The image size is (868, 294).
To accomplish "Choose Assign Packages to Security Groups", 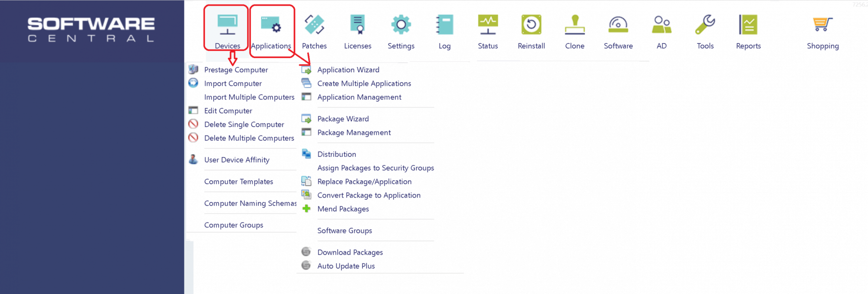I will pyautogui.click(x=376, y=168).
